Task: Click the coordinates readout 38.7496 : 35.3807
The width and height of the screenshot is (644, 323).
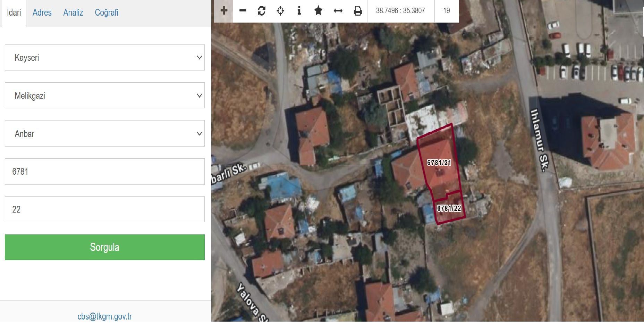Action: pos(400,11)
